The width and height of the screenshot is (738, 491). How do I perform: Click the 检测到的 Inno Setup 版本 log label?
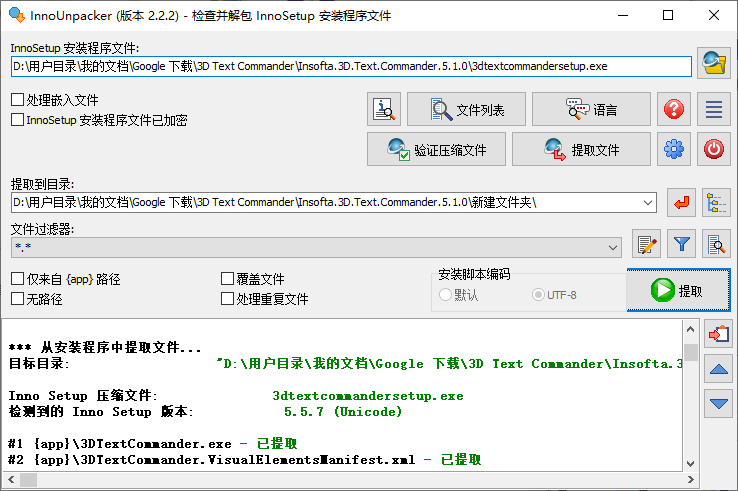click(x=101, y=412)
